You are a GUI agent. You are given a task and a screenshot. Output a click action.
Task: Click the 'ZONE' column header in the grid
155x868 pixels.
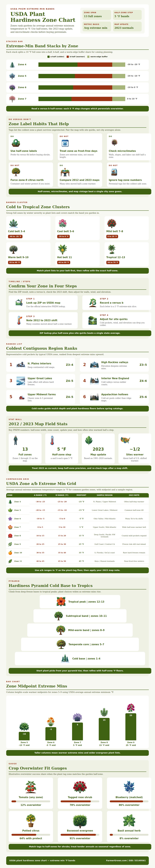click(10, 495)
